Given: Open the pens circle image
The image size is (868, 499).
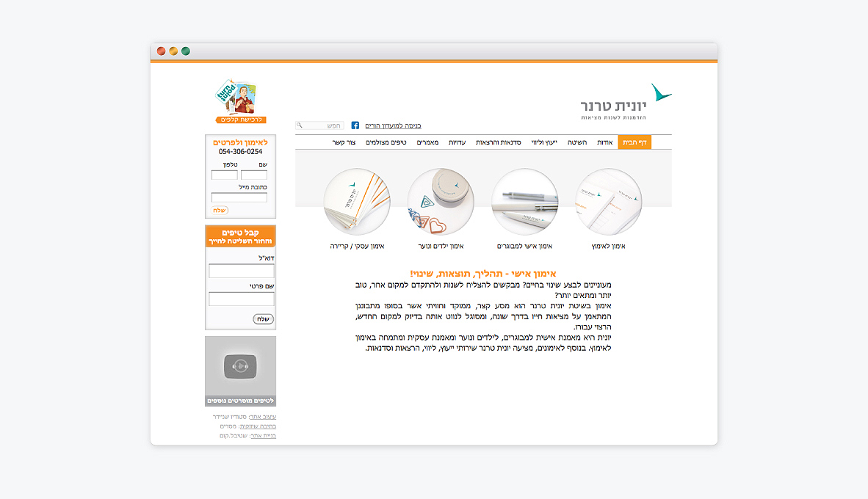Looking at the screenshot, I should 525,202.
